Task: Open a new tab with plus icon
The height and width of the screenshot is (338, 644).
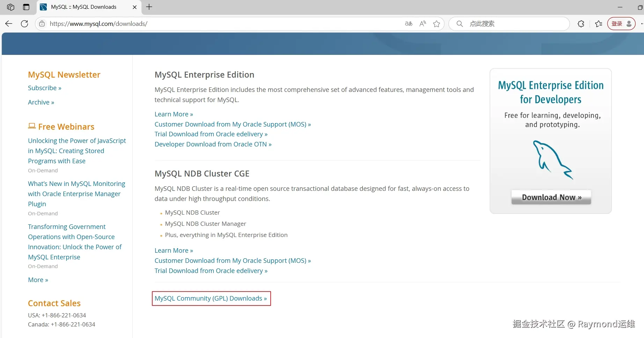Action: click(x=149, y=7)
